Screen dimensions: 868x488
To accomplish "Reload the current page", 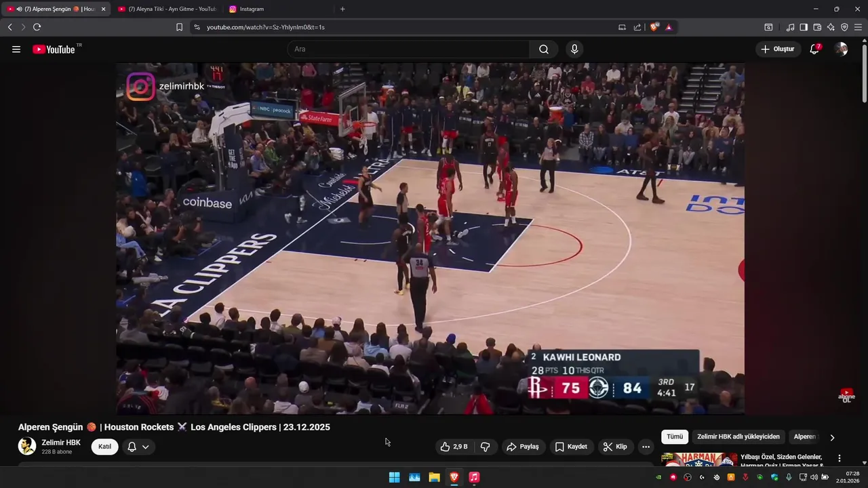I will point(37,27).
